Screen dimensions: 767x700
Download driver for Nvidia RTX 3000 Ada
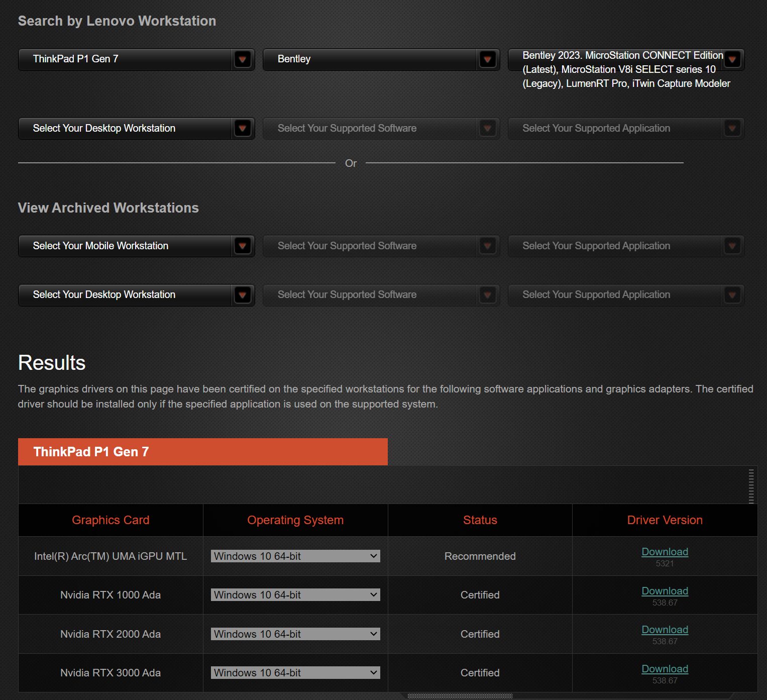click(x=665, y=669)
